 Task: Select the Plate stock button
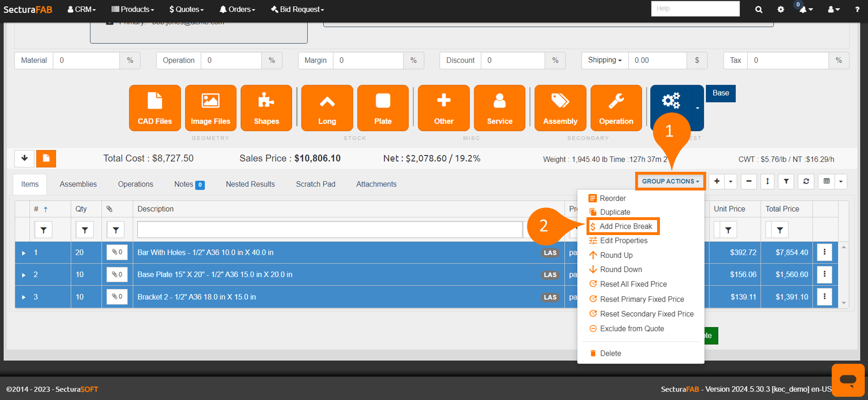click(x=382, y=108)
